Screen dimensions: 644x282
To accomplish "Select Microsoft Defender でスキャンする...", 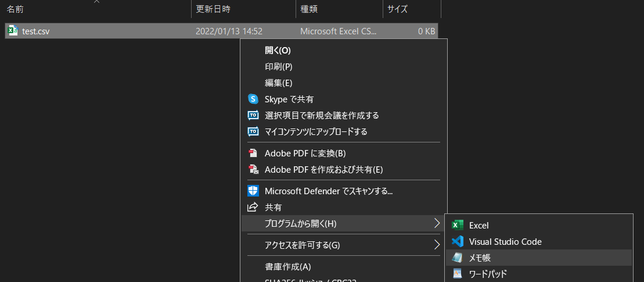I will 344,191.
